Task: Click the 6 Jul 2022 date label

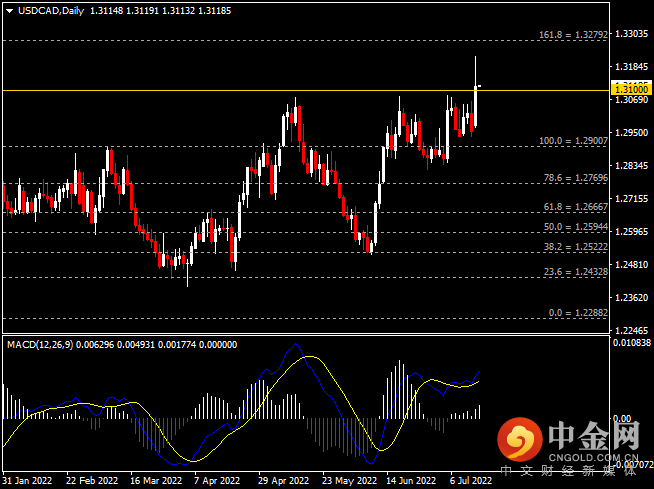Action: (x=471, y=481)
